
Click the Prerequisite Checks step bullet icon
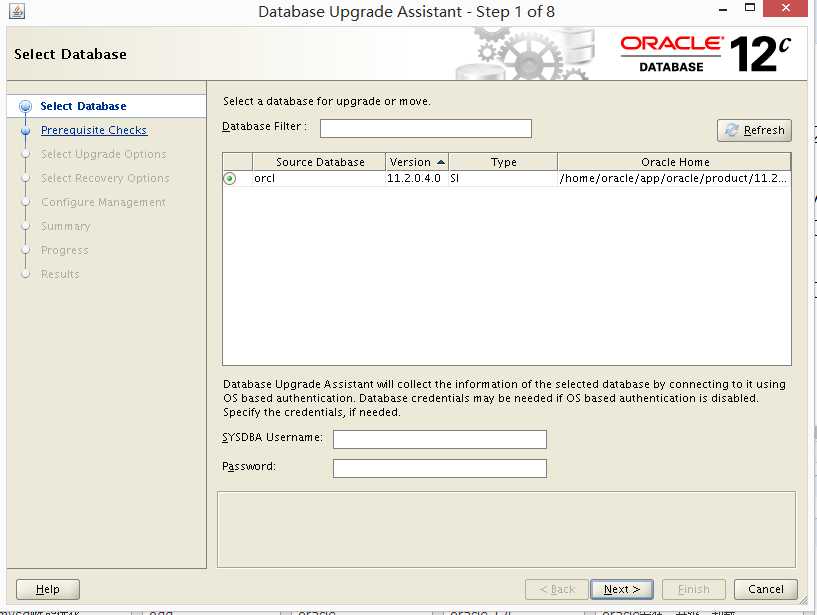pyautogui.click(x=26, y=131)
